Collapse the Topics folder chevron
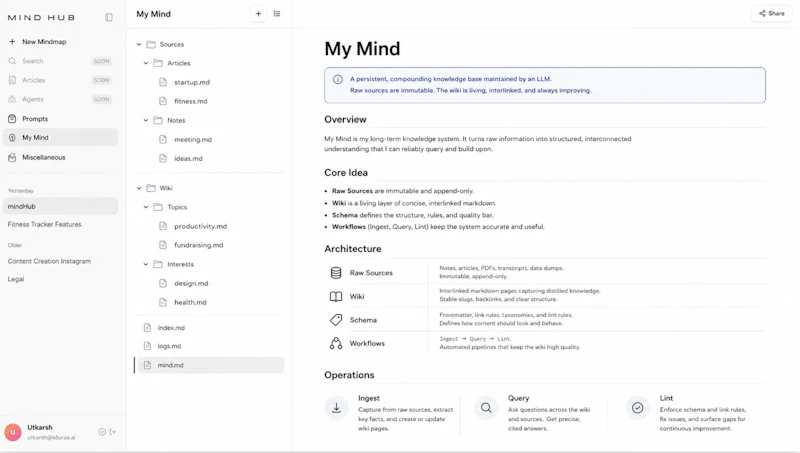Viewport: 800px width, 453px height. click(x=146, y=207)
